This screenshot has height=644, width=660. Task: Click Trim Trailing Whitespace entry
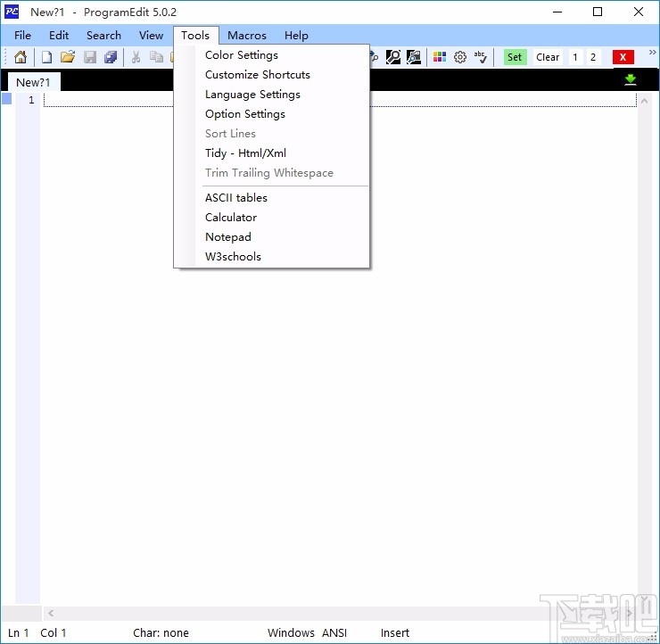(x=272, y=172)
